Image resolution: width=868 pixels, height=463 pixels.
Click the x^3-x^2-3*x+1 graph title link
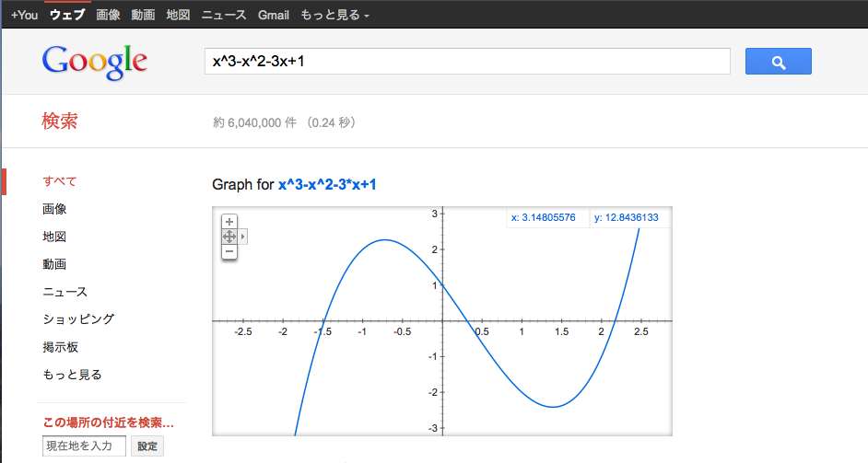pos(327,185)
